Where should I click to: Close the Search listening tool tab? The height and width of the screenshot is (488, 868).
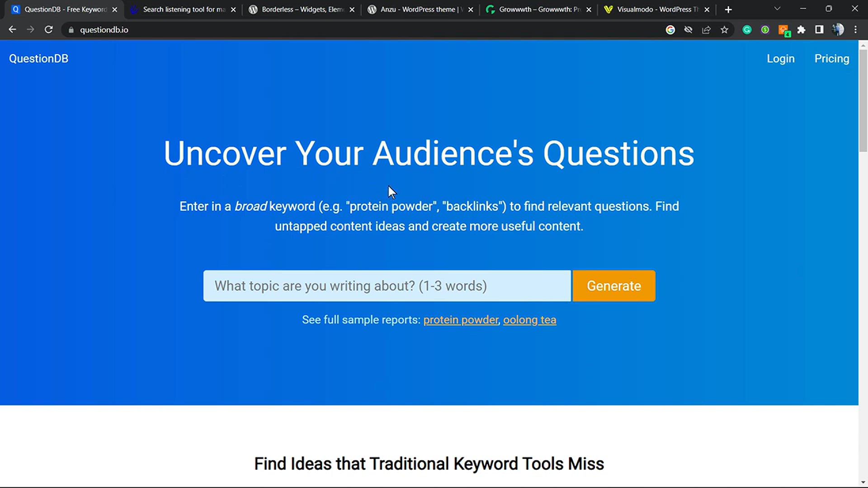(233, 9)
